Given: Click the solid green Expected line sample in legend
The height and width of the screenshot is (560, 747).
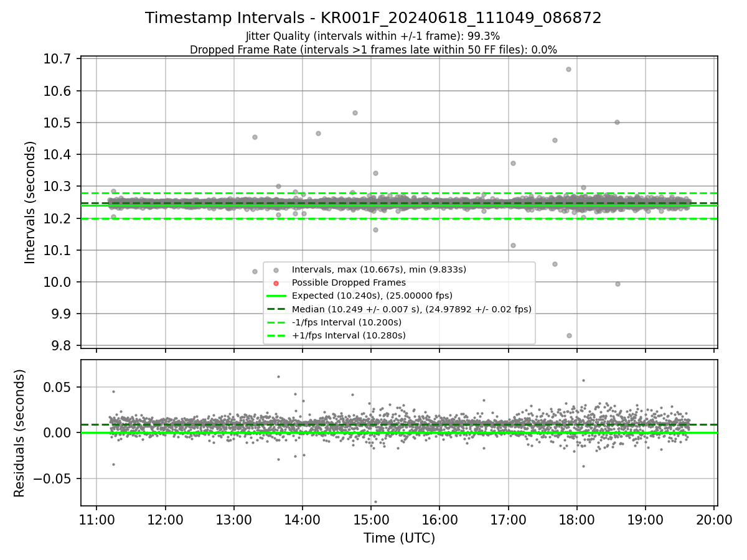Looking at the screenshot, I should (276, 296).
